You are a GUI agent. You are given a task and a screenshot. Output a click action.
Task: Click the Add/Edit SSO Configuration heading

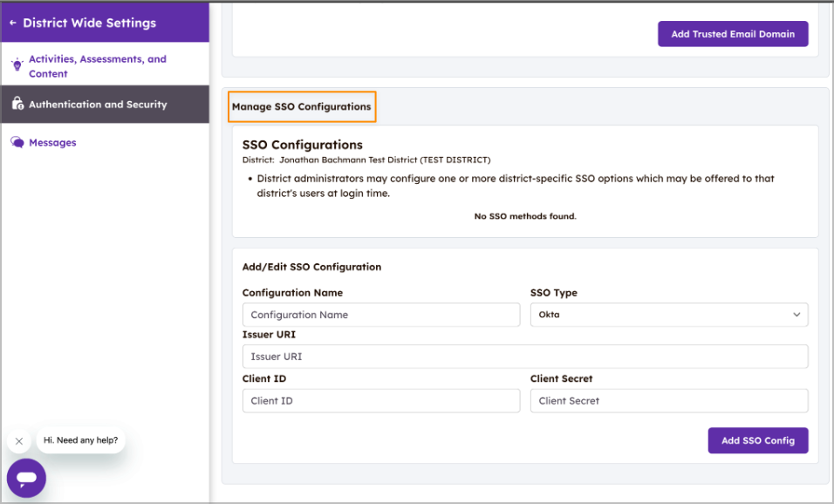(311, 267)
